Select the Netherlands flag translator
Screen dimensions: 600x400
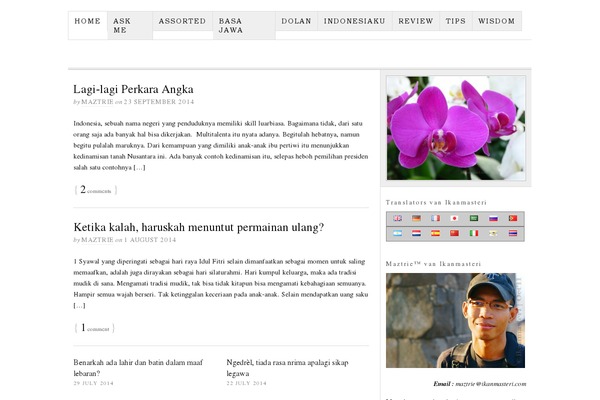pos(416,233)
